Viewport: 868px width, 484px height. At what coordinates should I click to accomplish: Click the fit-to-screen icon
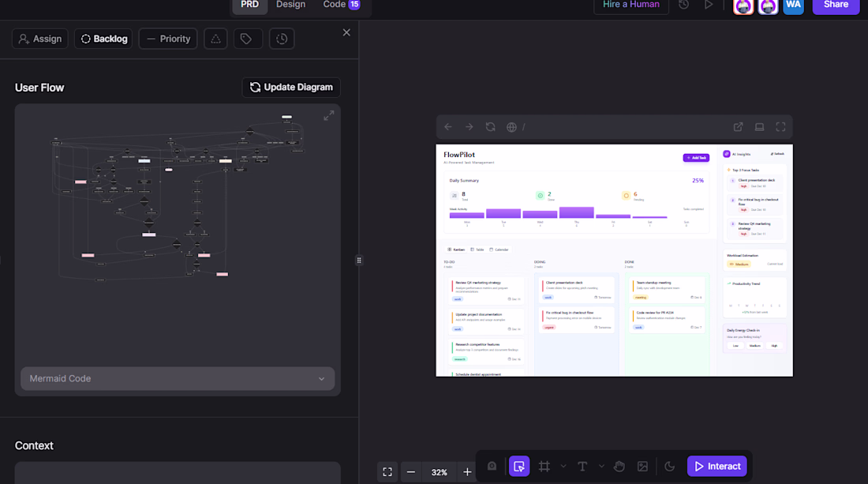click(387, 472)
